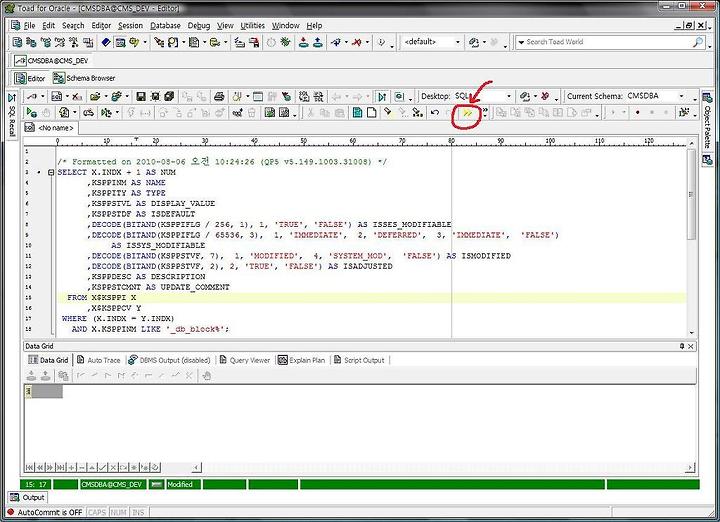Open the <default> workspace dropdown
Screen dimensions: 720x522
click(457, 42)
